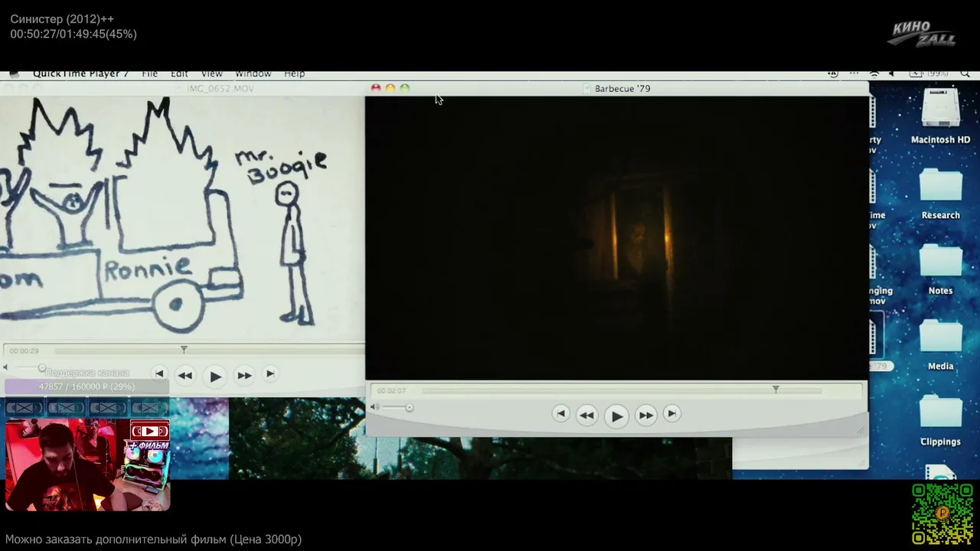Image resolution: width=980 pixels, height=551 pixels.
Task: Go to end of IMG_0652.MOV
Action: pyautogui.click(x=269, y=373)
